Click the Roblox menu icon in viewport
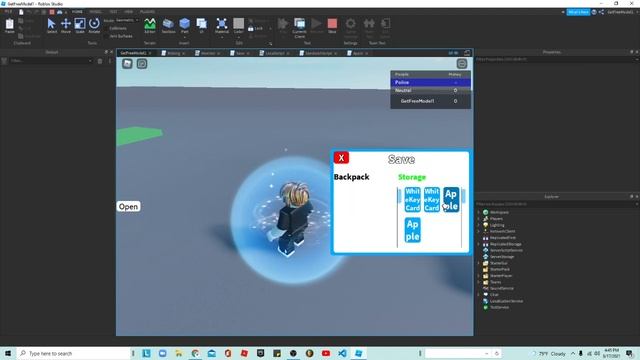Screen dimensions: 640x360 tap(127, 64)
